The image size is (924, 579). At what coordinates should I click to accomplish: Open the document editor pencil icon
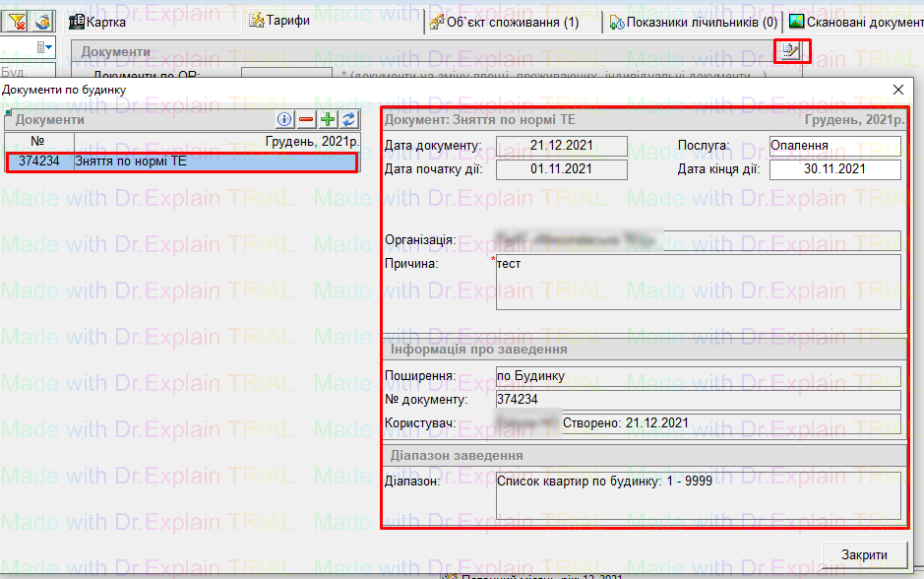790,50
